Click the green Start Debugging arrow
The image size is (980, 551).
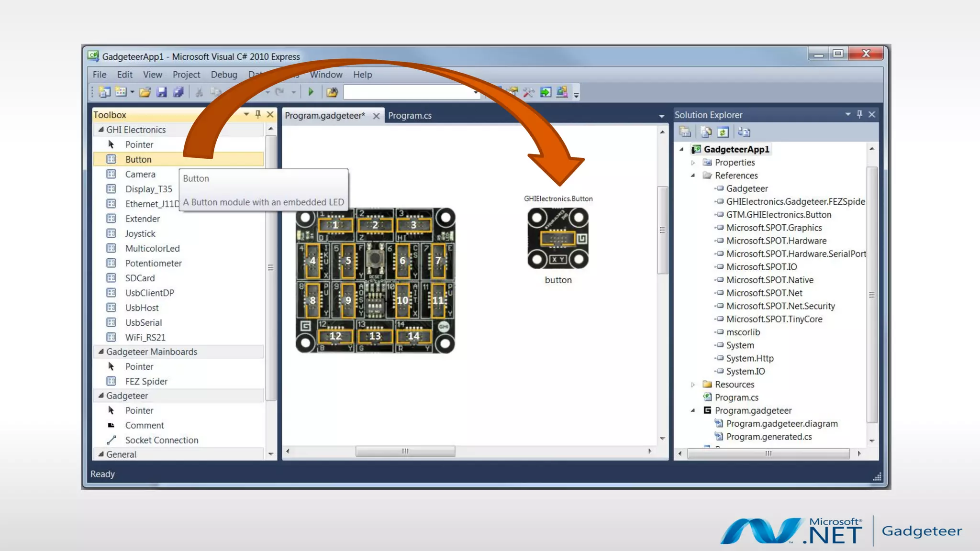coord(311,92)
